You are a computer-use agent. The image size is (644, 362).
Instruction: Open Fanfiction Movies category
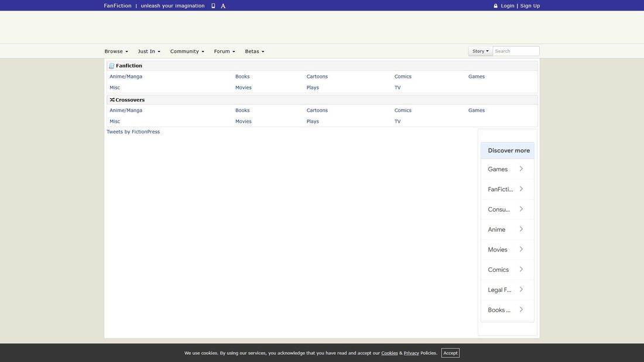coord(243,87)
